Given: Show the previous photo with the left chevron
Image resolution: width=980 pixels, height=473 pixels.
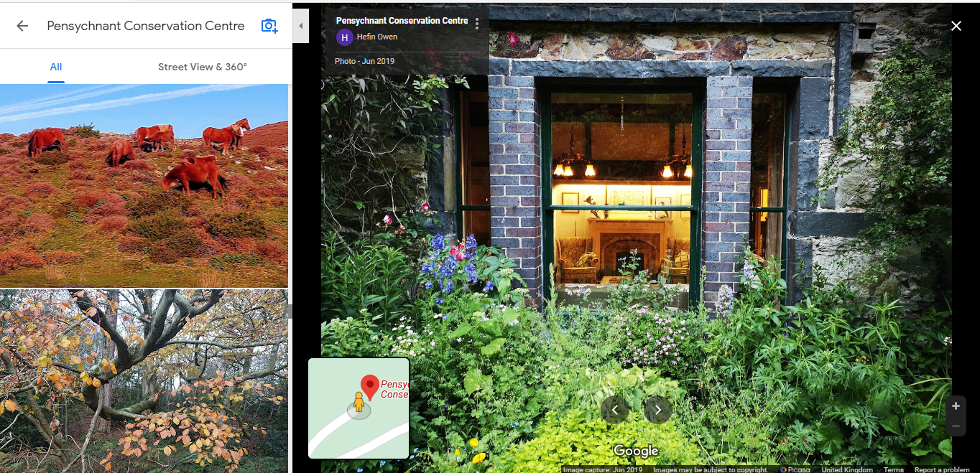Looking at the screenshot, I should (615, 410).
